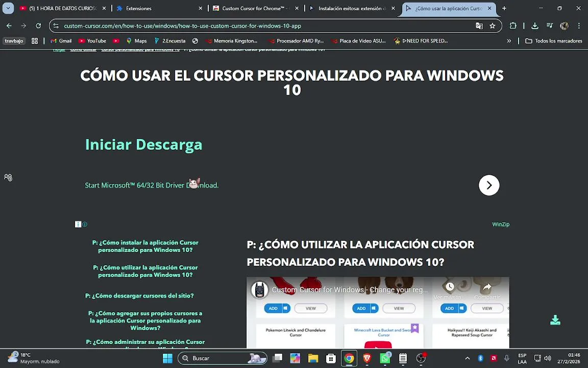Open the media controls icon
This screenshot has width=588, height=368.
[550, 26]
